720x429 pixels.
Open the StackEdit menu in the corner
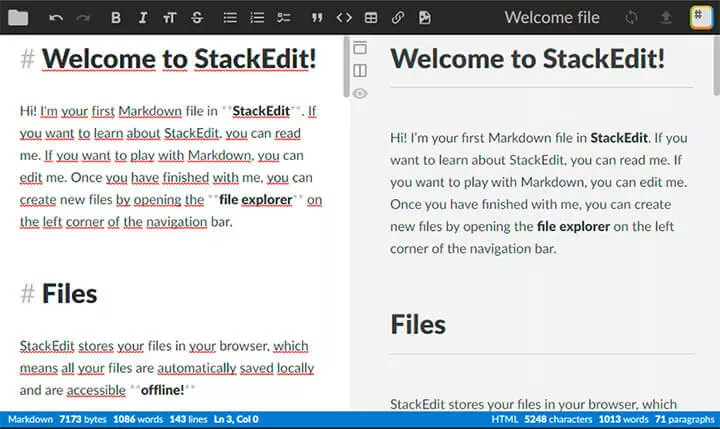coord(701,17)
